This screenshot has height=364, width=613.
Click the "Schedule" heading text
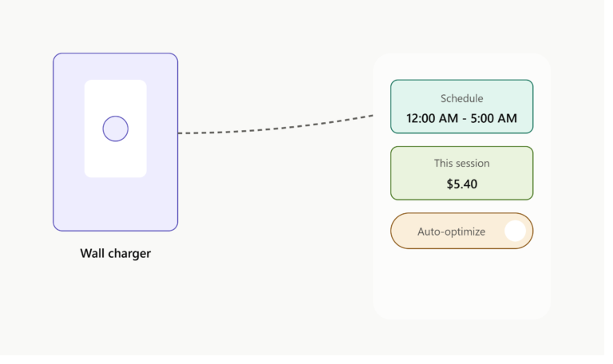click(461, 98)
